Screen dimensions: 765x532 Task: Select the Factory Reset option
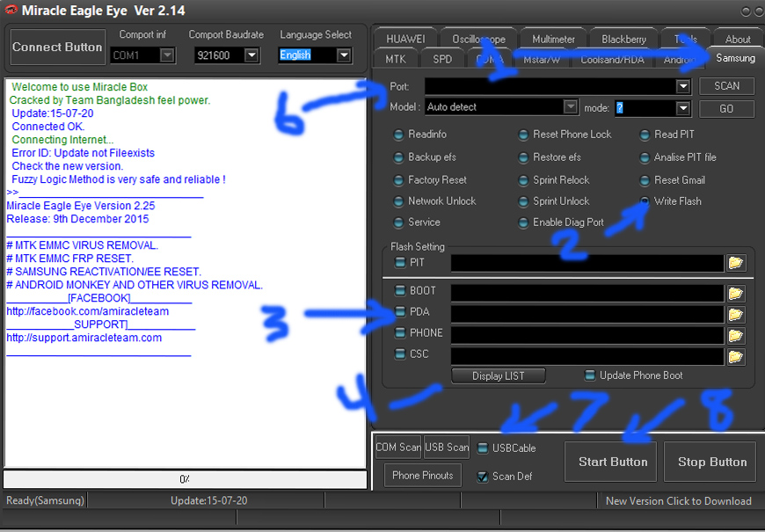tap(398, 180)
